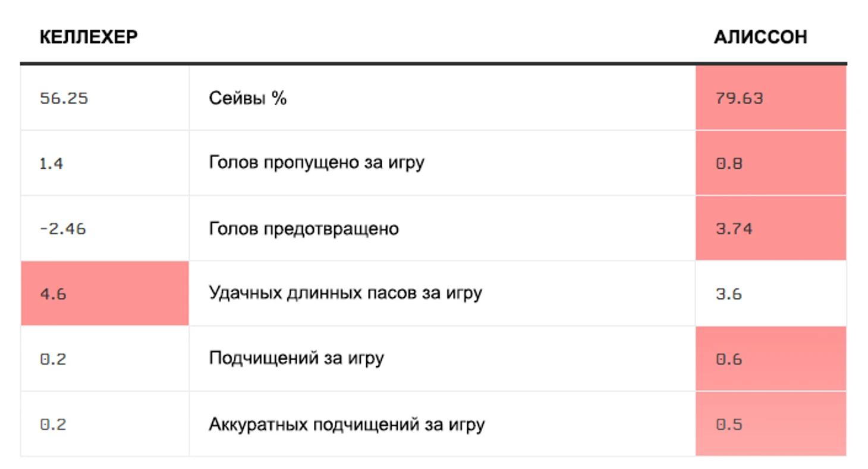Screen dimensions: 868x469
Task: Click Келлехер's 56.25 saves value
Action: pos(64,98)
